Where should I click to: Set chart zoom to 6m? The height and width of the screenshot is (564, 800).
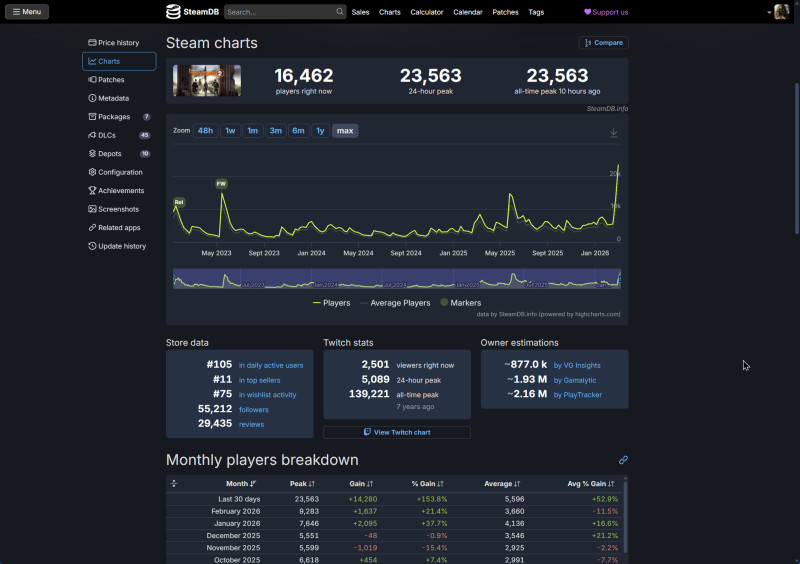(x=298, y=131)
